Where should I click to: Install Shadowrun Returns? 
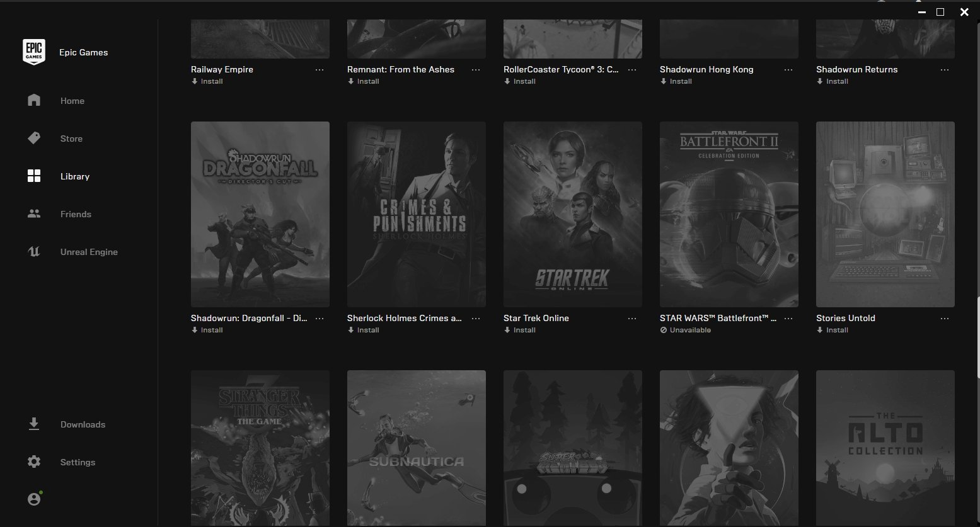pos(833,81)
